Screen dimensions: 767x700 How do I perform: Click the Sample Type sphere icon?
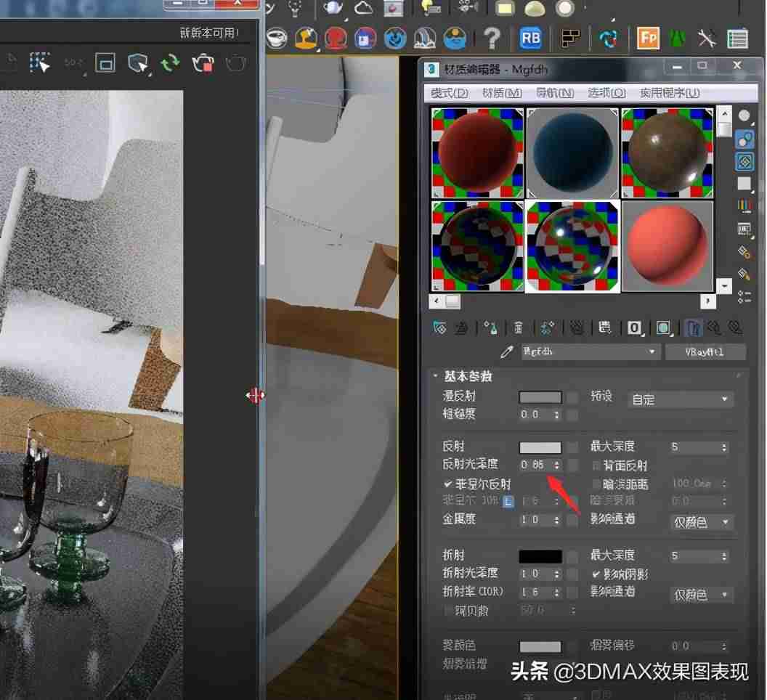[744, 116]
